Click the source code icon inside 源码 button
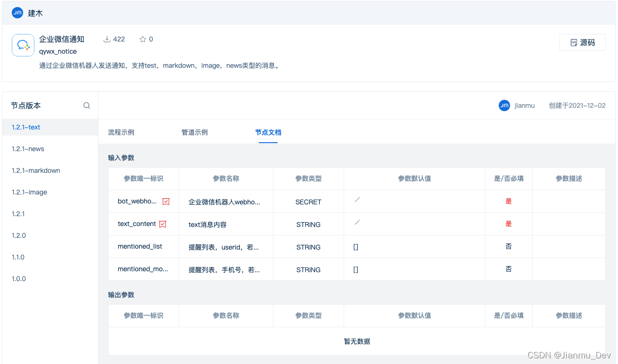 coord(574,42)
